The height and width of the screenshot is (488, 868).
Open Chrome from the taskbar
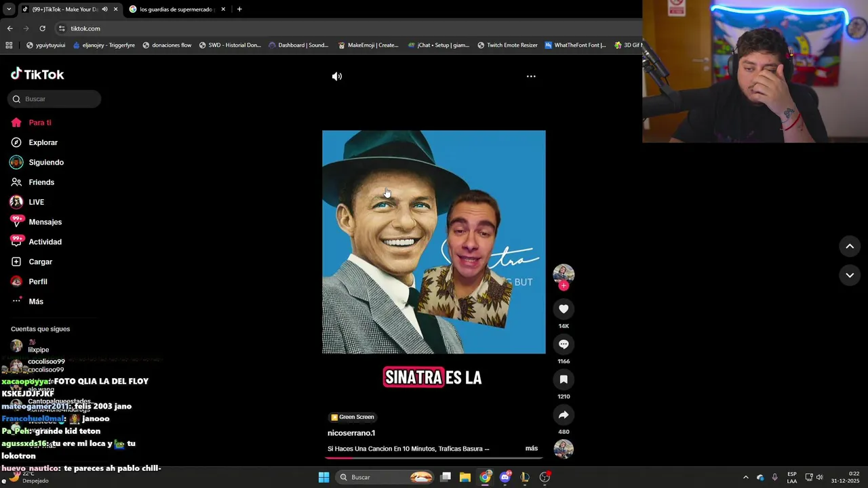tap(485, 477)
